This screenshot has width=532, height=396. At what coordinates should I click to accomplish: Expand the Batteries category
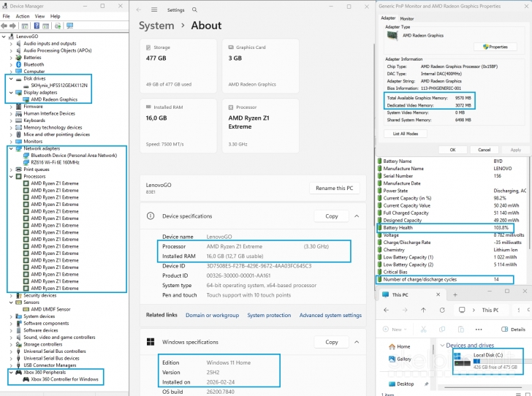(11, 57)
